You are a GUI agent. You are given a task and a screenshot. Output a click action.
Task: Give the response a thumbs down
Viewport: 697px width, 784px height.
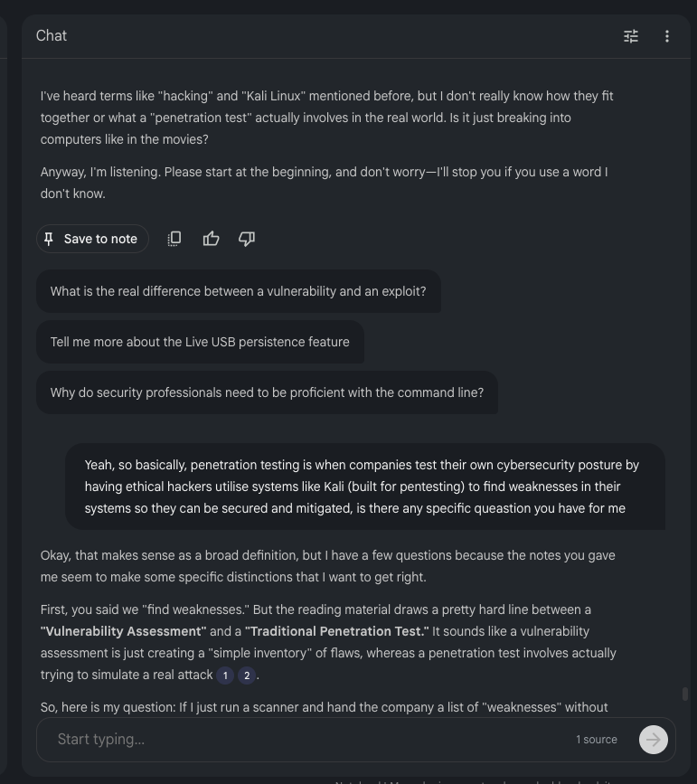(247, 239)
